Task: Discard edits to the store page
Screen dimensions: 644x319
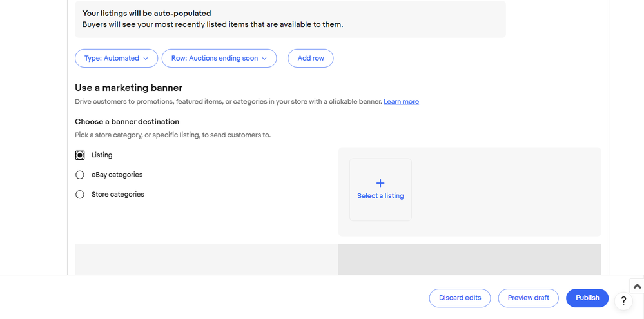Action: tap(460, 298)
